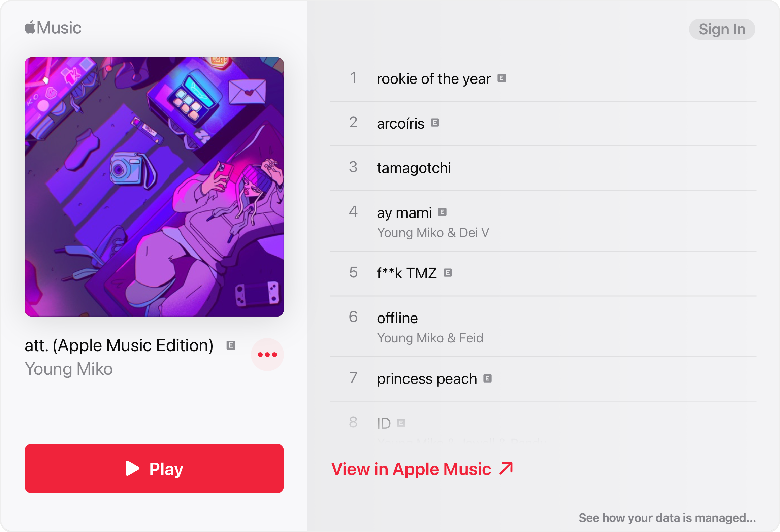Click the Sign In button
The image size is (780, 532).
720,28
